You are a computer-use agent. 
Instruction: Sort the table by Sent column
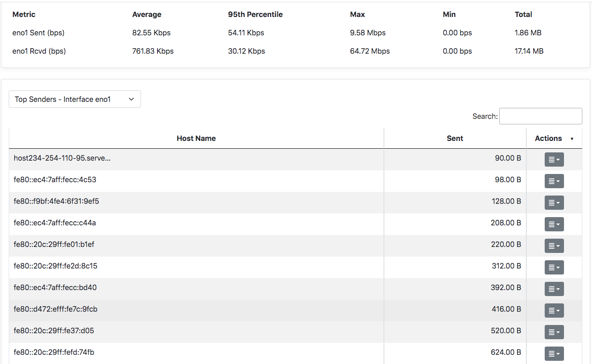pos(454,138)
